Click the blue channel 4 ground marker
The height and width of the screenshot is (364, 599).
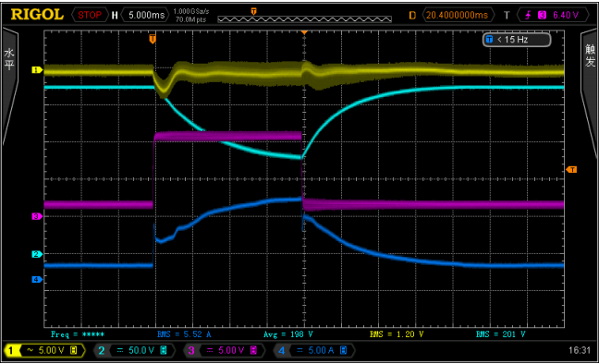36,280
